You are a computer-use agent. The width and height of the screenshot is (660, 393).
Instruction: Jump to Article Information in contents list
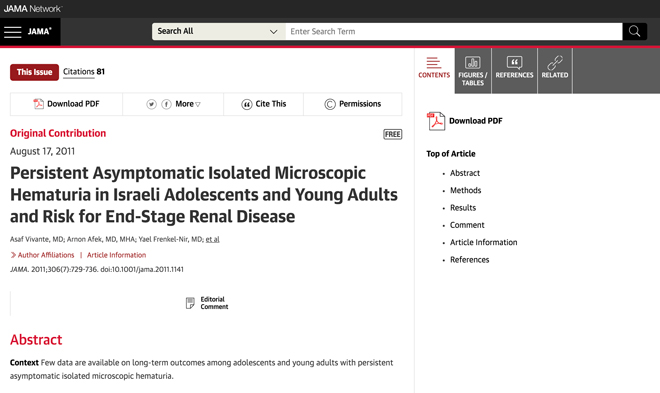click(484, 242)
